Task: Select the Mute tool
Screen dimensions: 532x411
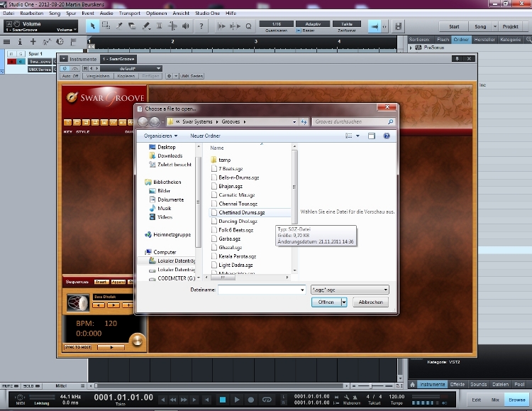Action: (x=159, y=26)
